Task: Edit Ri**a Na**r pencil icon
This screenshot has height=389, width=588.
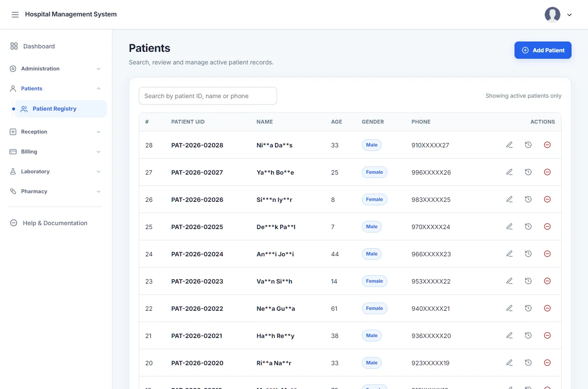Action: (x=509, y=363)
